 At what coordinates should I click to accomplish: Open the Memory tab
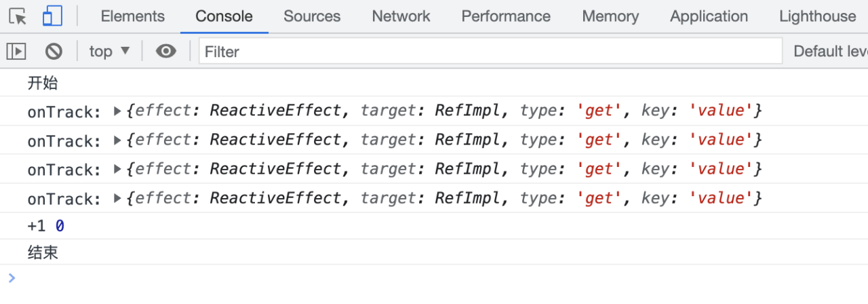610,16
